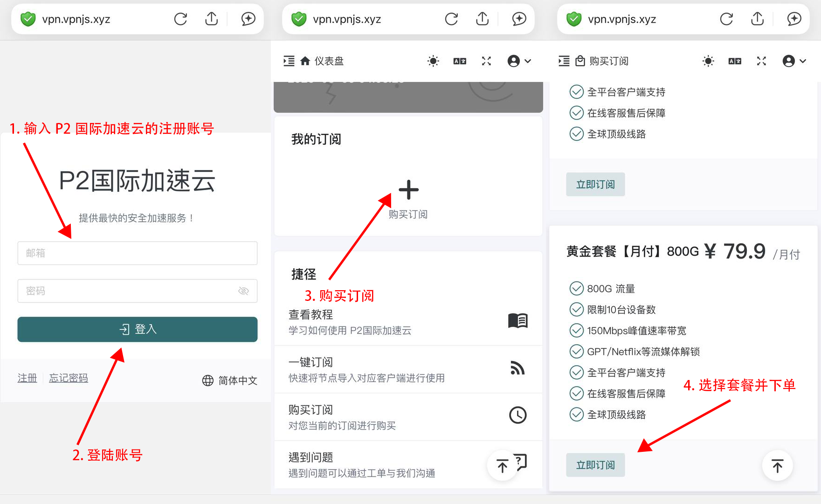The width and height of the screenshot is (821, 504).
Task: Open 查看教程 tutorial shortcut
Action: (x=408, y=322)
